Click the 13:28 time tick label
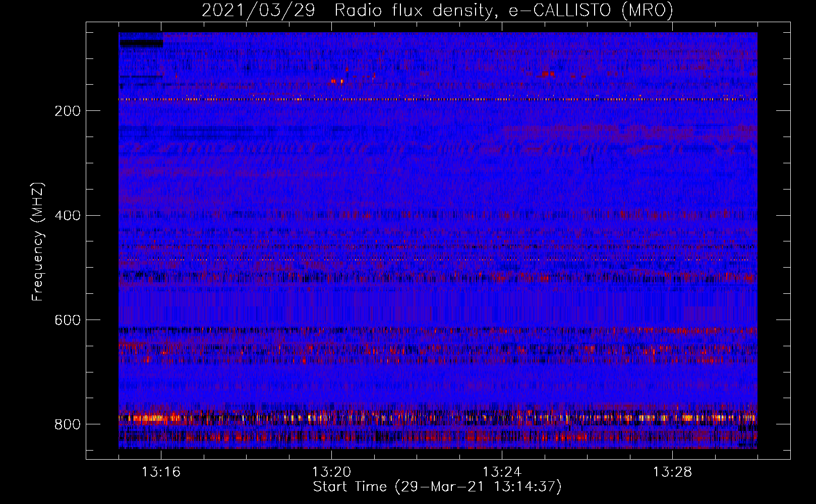This screenshot has width=816, height=504. point(672,472)
